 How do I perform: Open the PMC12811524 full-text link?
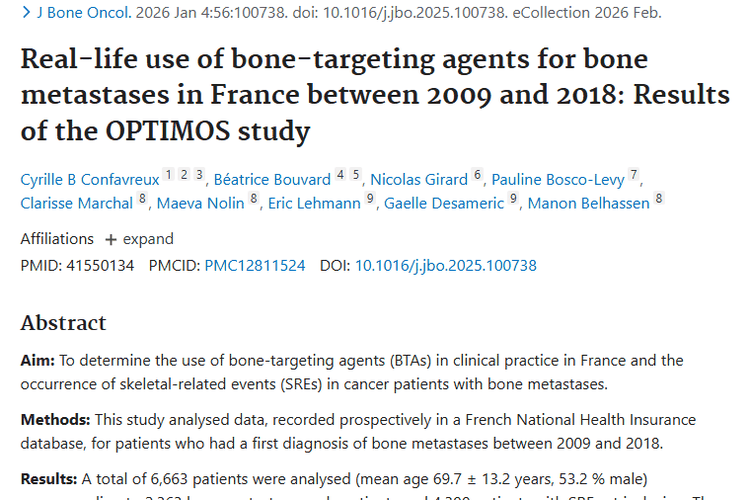point(255,266)
